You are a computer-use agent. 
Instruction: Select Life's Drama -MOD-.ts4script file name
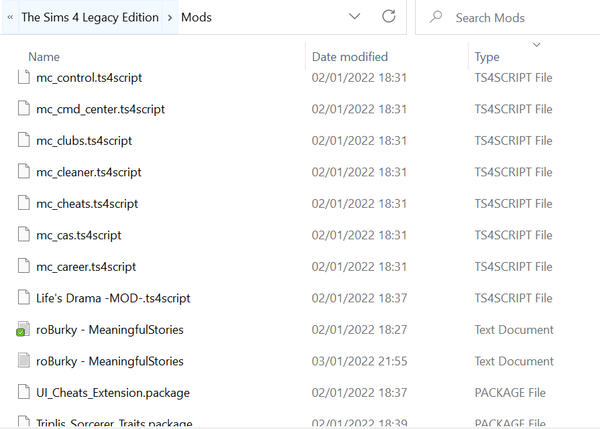coord(113,298)
